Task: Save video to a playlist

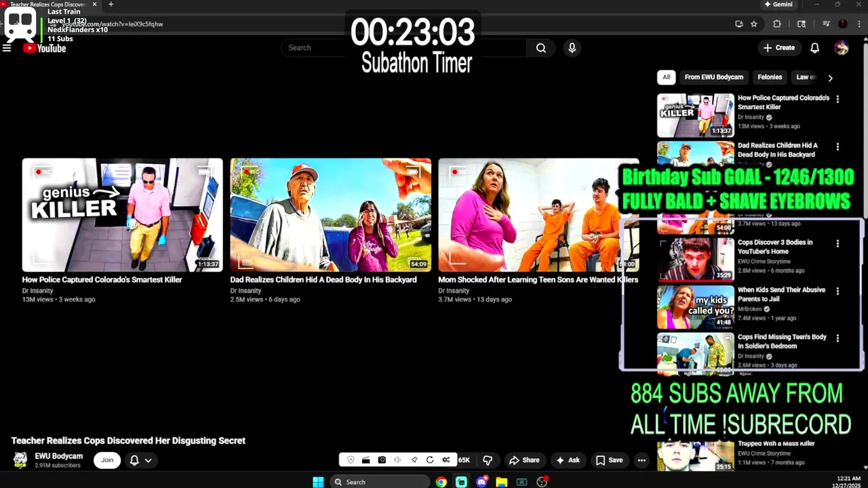Action: [609, 460]
